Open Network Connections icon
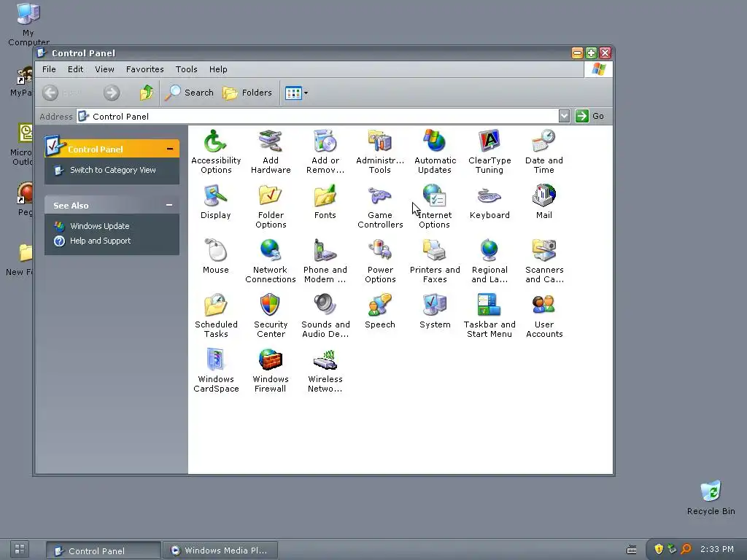The image size is (747, 560). pyautogui.click(x=271, y=261)
